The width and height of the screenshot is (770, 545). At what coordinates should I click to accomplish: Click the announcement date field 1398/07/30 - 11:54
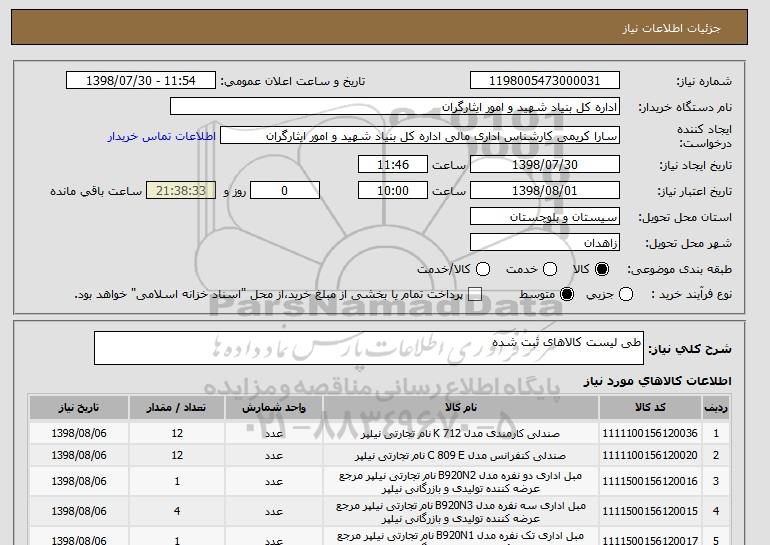click(x=141, y=81)
